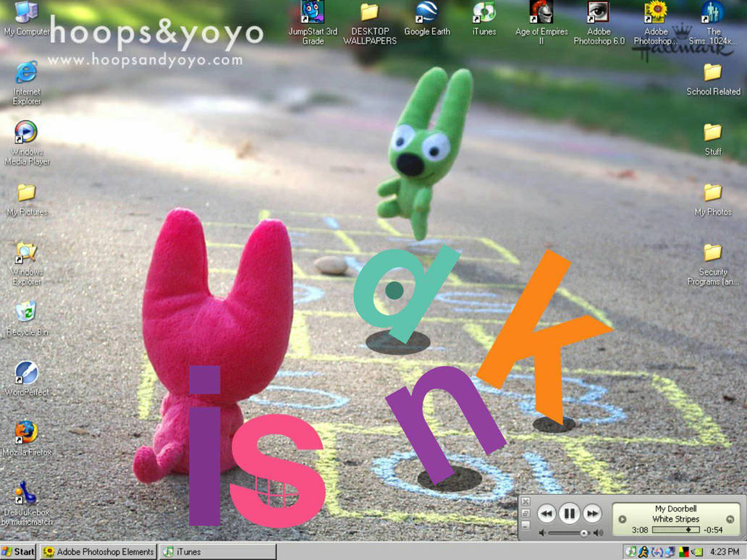Select the School Related folder
This screenshot has width=747, height=560.
tap(713, 79)
